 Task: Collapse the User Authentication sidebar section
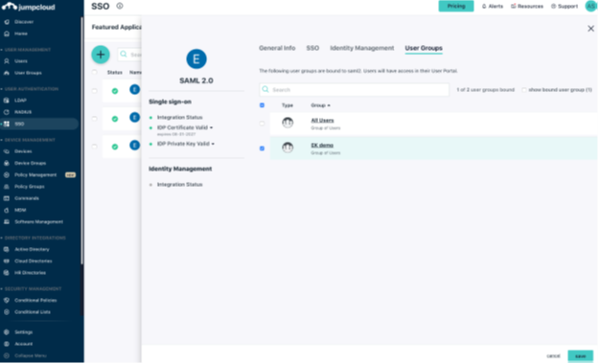click(30, 89)
